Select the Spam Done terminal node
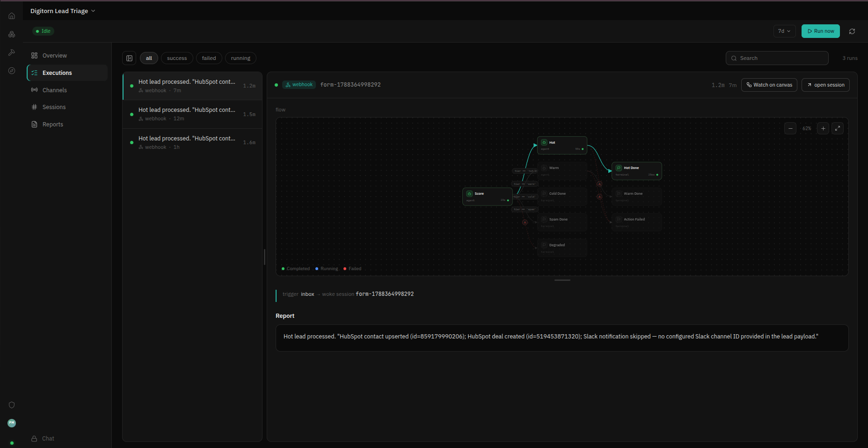Viewport: 868px width, 448px height. pos(562,222)
